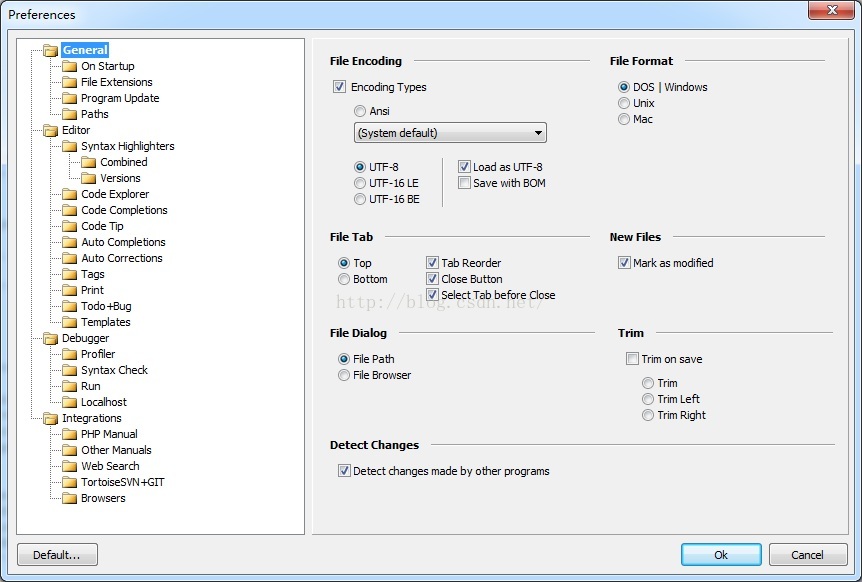Click the Default... button
The image size is (862, 582).
pos(57,555)
